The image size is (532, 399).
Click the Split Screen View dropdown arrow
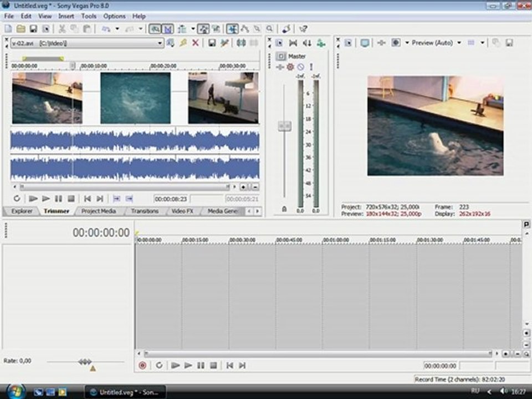tap(407, 43)
